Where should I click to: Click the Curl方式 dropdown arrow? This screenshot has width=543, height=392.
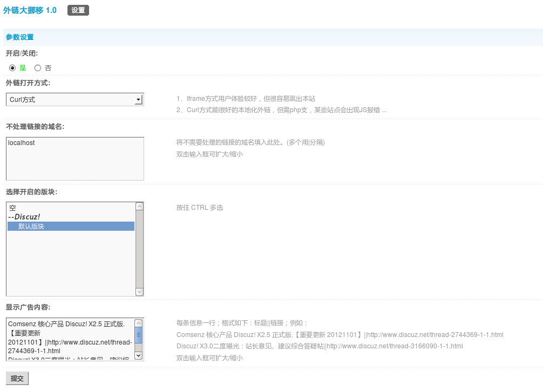point(138,100)
